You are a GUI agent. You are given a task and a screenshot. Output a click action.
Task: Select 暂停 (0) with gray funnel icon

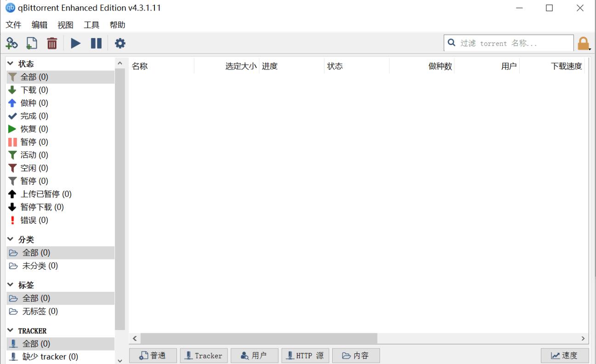pos(60,181)
